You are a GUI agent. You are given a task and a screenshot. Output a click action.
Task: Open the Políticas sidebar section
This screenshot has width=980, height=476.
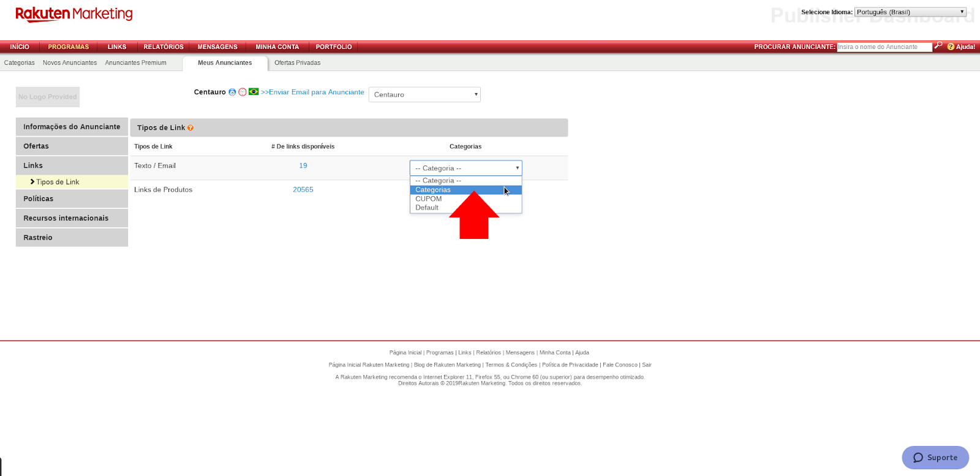pyautogui.click(x=72, y=198)
